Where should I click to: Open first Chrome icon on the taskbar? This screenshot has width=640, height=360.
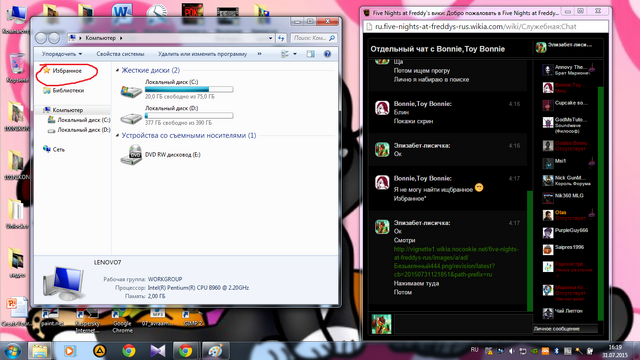pyautogui.click(x=129, y=351)
